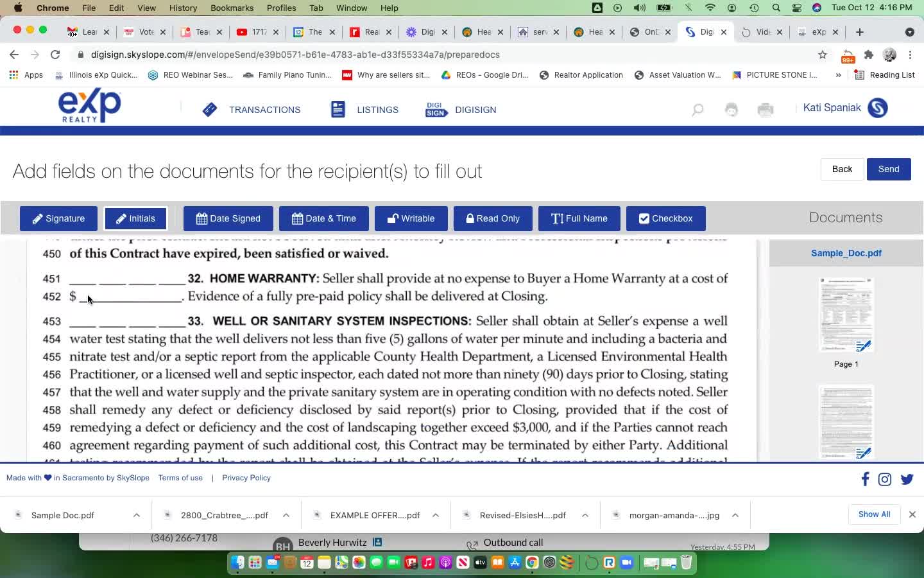Select the Page 1 thumbnail
This screenshot has height=578, width=924.
click(x=846, y=315)
